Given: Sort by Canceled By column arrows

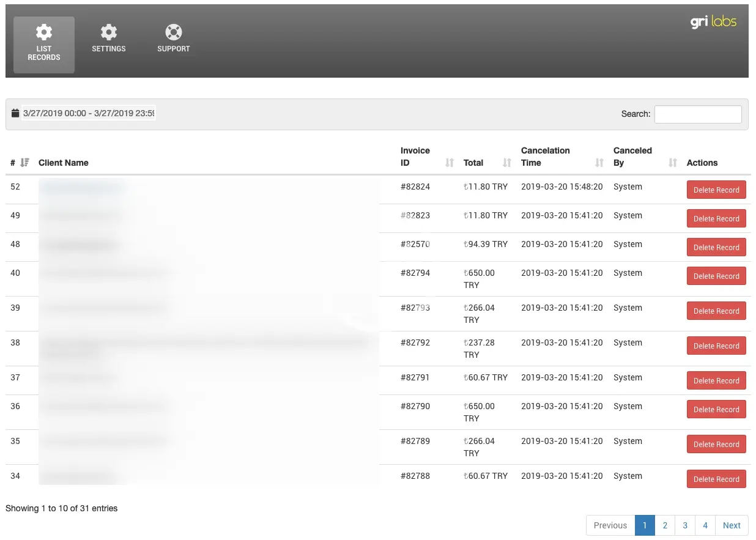Looking at the screenshot, I should click(x=673, y=163).
